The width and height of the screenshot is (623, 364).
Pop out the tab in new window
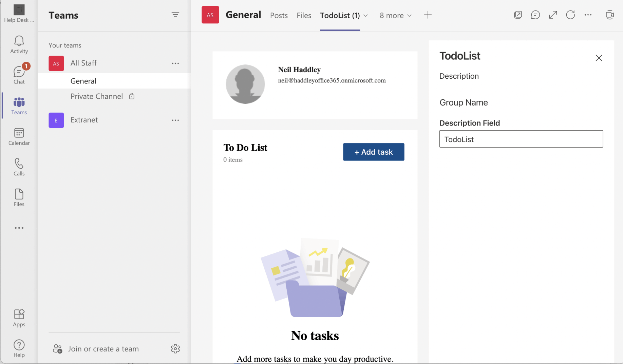[518, 15]
